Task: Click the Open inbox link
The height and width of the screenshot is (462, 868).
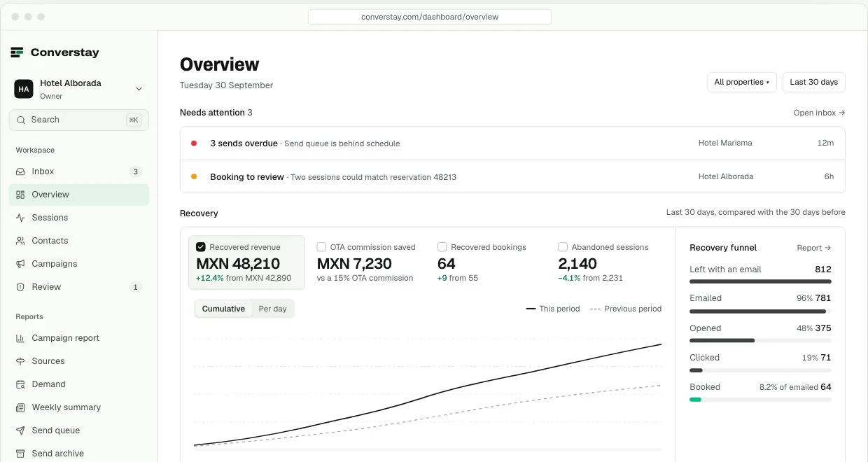Action: [819, 113]
